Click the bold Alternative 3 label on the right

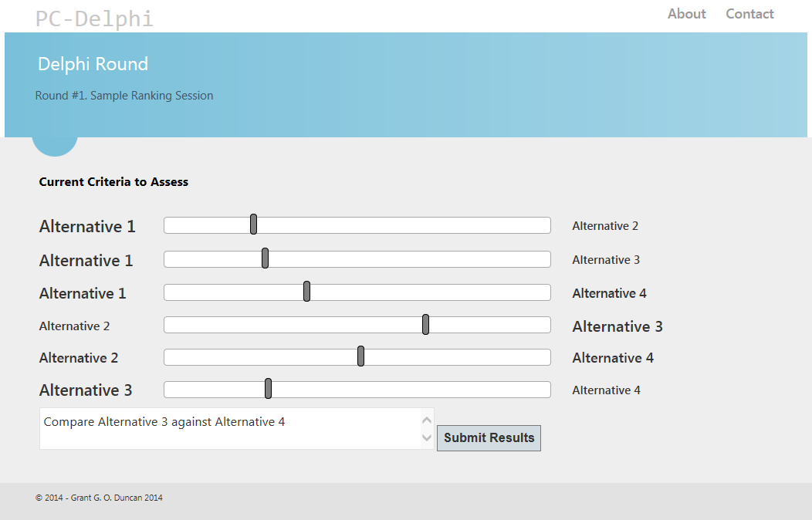(x=617, y=326)
